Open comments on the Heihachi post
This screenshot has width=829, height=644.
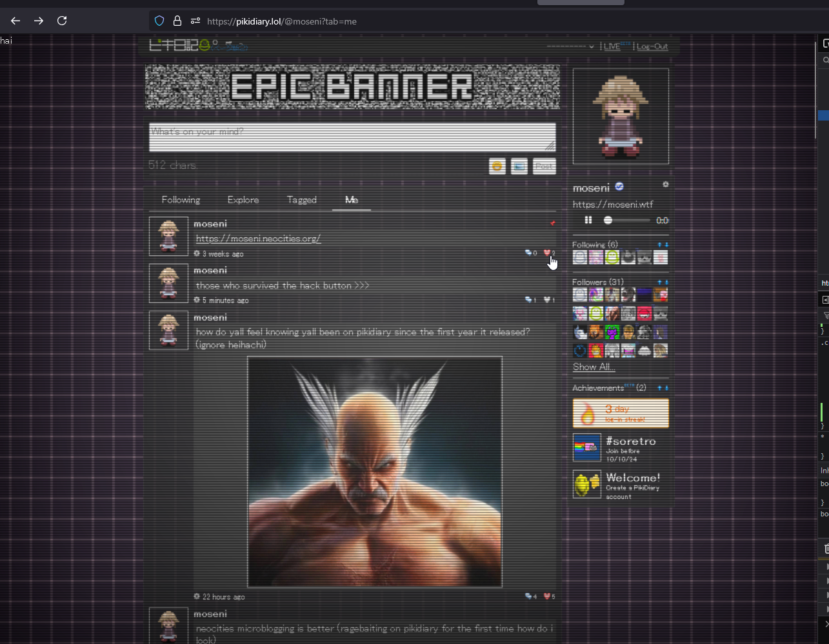pyautogui.click(x=528, y=596)
